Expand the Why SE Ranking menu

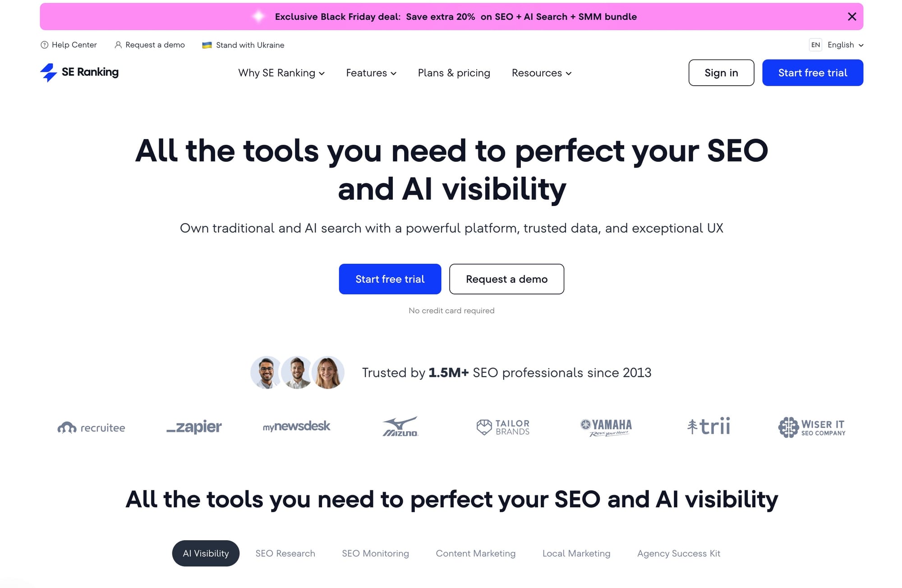281,73
